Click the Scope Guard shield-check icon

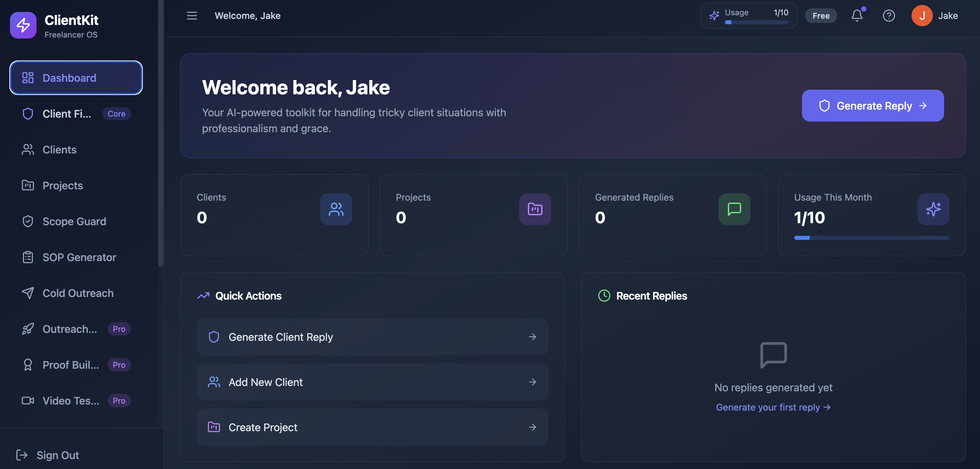click(27, 221)
